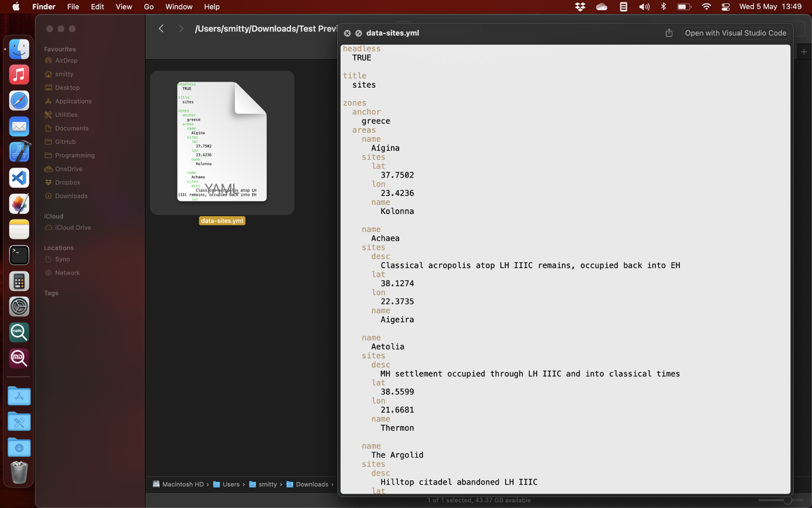Open the File menu
812x508 pixels.
tap(73, 7)
